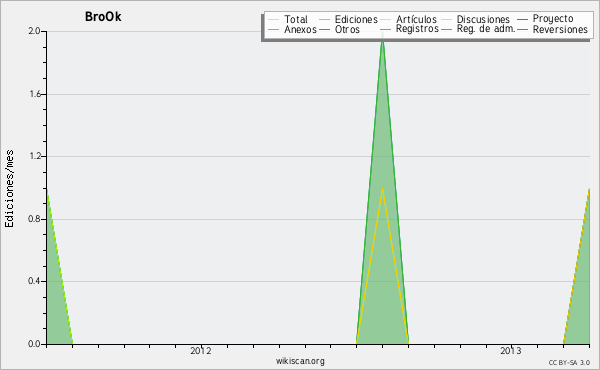This screenshot has height=370, width=600.
Task: Click the 'wikiscan.org' credit text
Action: coord(300,361)
